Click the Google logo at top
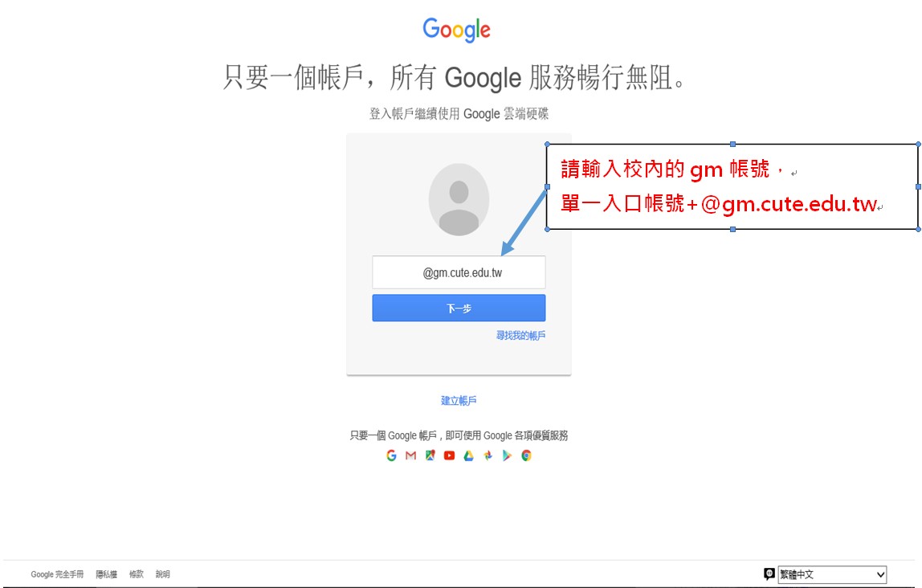Screen dimensions: 922x588 coord(456,30)
